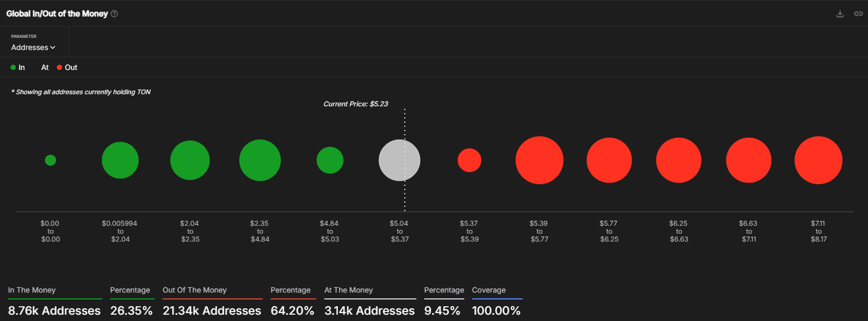Click the note about addresses holding TON
This screenshot has height=321, width=868.
click(81, 92)
